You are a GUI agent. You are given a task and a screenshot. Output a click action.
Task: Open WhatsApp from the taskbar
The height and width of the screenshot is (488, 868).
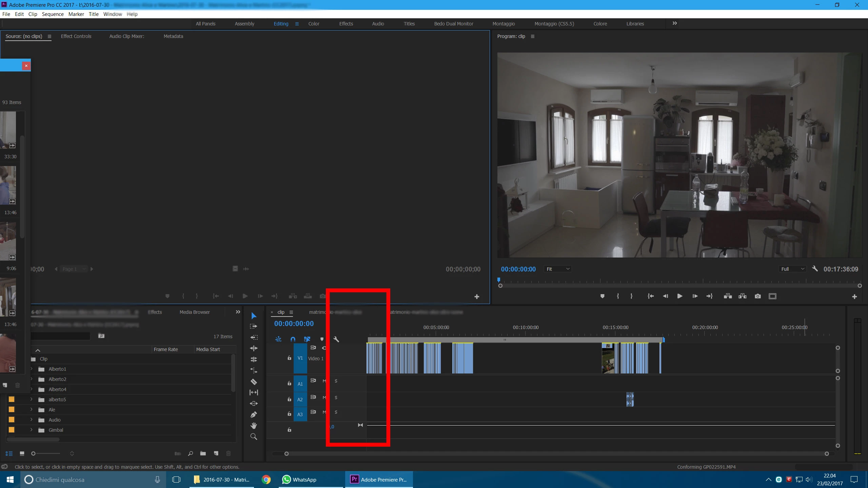pyautogui.click(x=299, y=480)
